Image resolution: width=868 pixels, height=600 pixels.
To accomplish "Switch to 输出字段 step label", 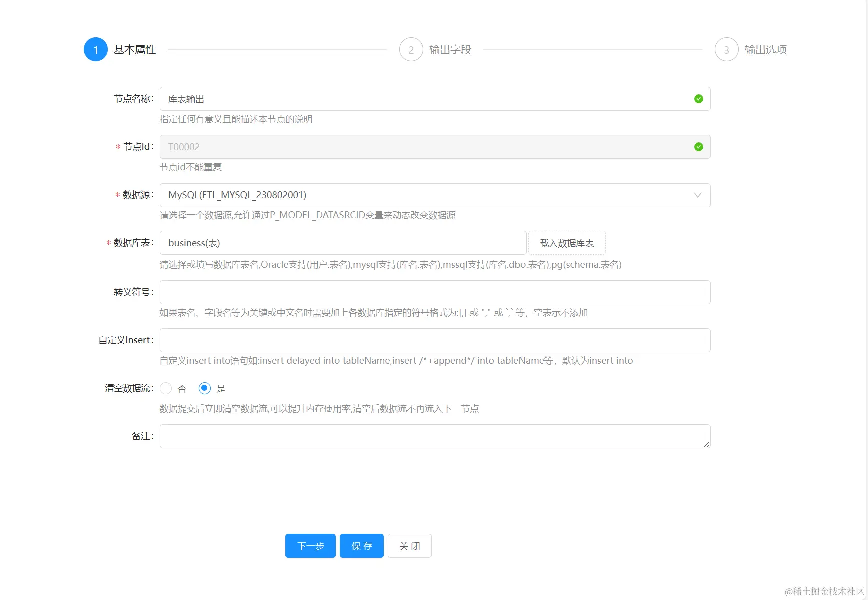I will pos(450,49).
